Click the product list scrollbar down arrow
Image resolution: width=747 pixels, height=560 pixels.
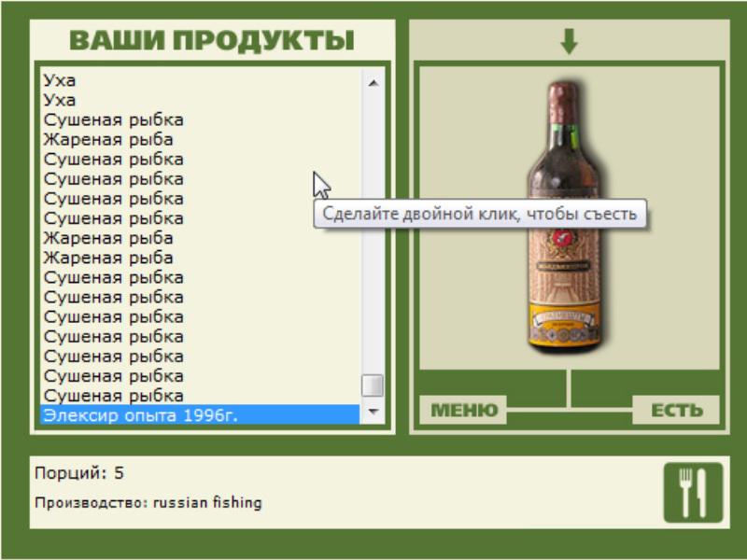click(x=373, y=411)
